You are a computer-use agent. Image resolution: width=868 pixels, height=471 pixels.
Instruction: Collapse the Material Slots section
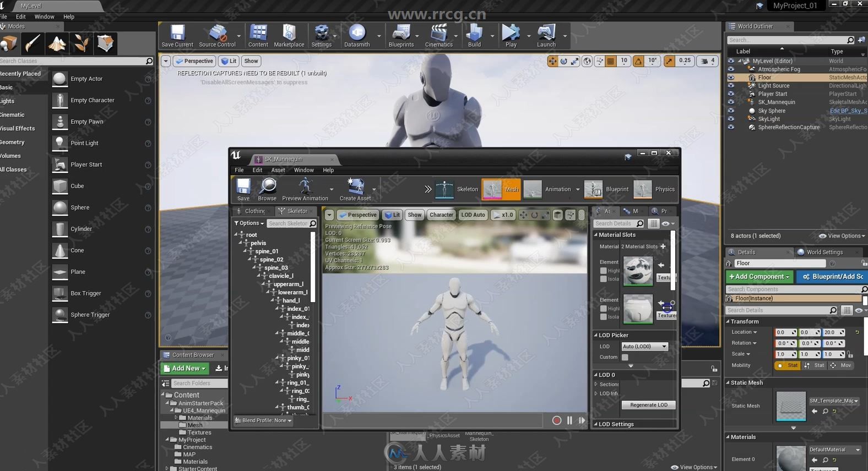click(x=595, y=235)
